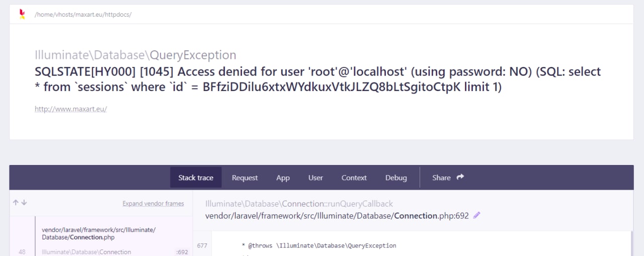Click the down arrow frame navigation icon
The image size is (644, 256).
[x=24, y=203]
